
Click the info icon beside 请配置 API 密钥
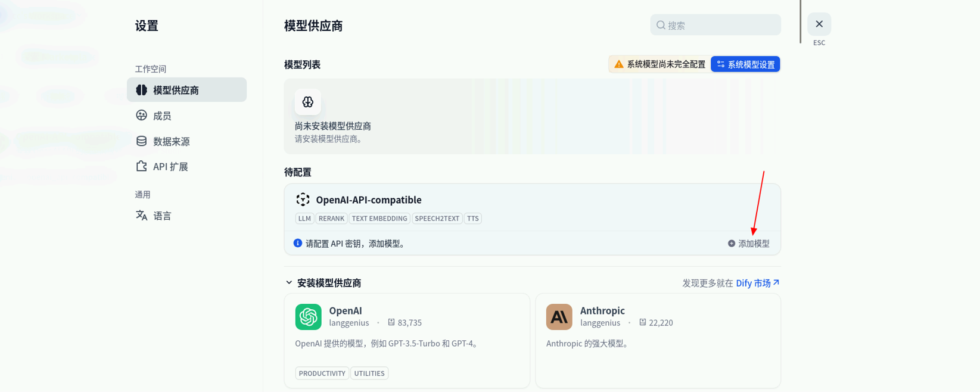coord(298,243)
